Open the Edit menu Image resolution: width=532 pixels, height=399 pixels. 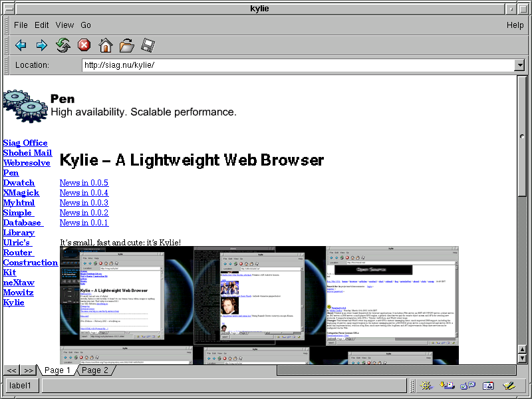tap(42, 25)
